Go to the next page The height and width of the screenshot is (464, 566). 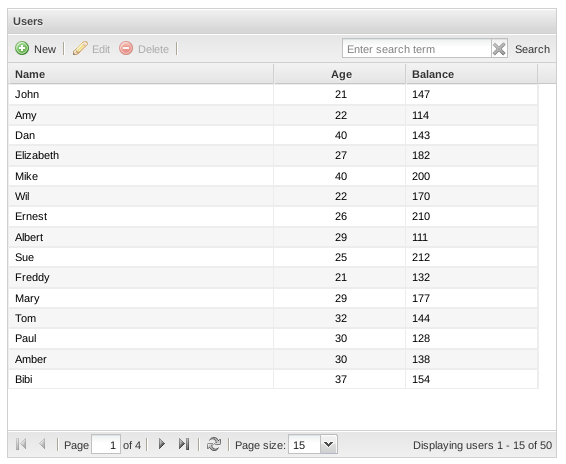tap(162, 444)
